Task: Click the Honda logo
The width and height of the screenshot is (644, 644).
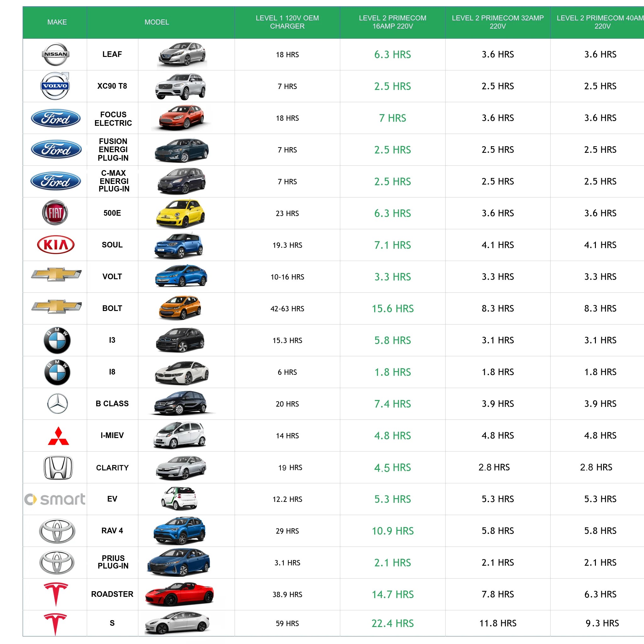Action: [58, 467]
